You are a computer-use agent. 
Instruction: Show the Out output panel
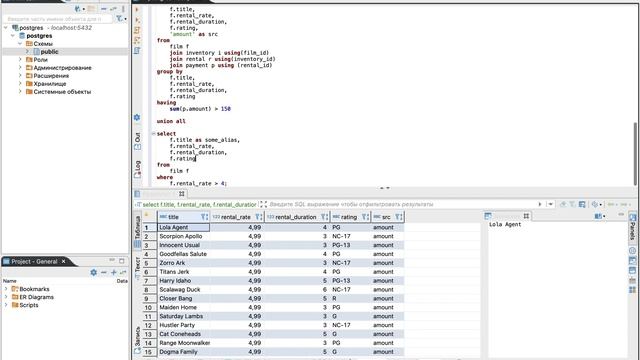point(138,141)
